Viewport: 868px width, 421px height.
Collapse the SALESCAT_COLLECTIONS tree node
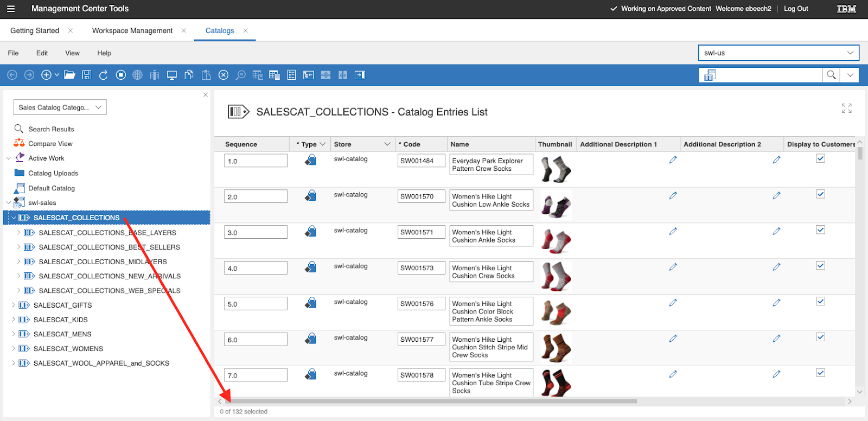point(14,218)
